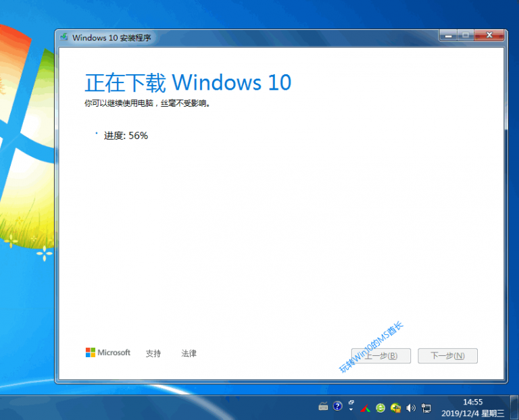Minimize the Windows 10 安装程序 window
The image size is (519, 420).
pyautogui.click(x=449, y=35)
